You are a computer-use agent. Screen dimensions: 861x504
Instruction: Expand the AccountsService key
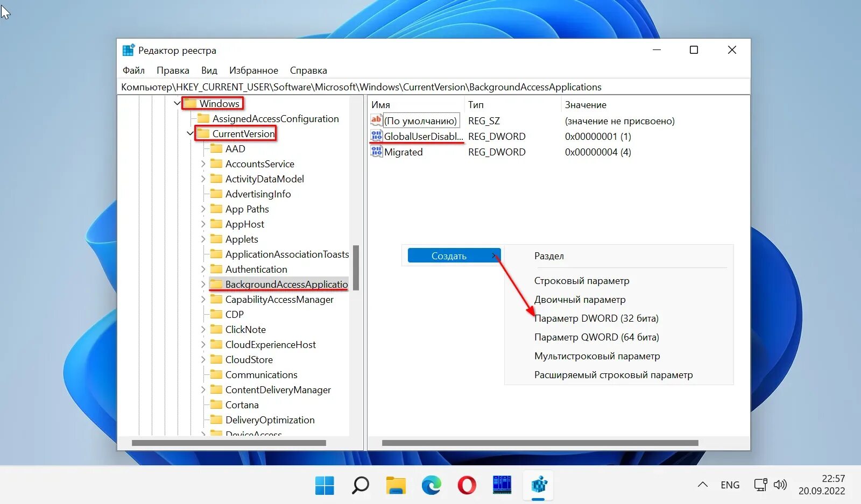203,164
